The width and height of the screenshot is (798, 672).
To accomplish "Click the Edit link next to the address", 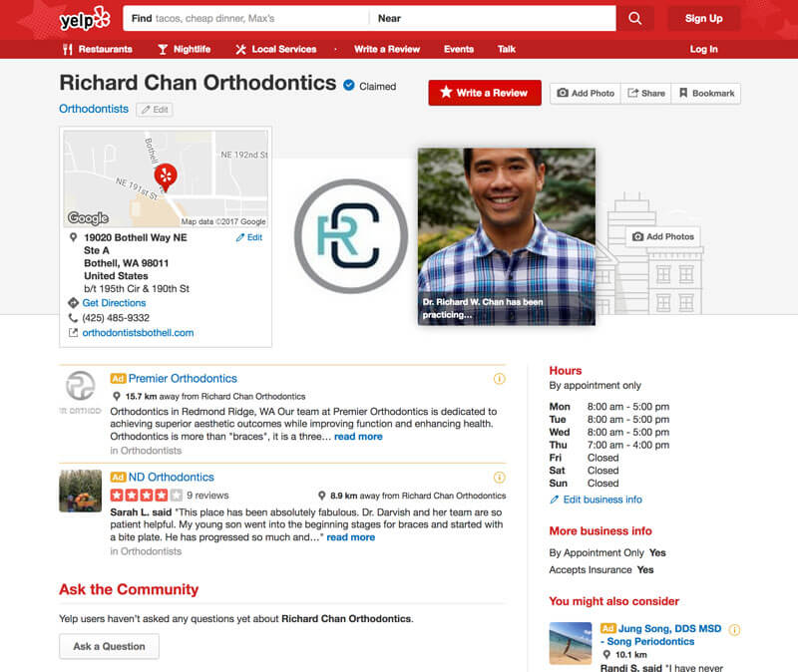I will tap(249, 237).
